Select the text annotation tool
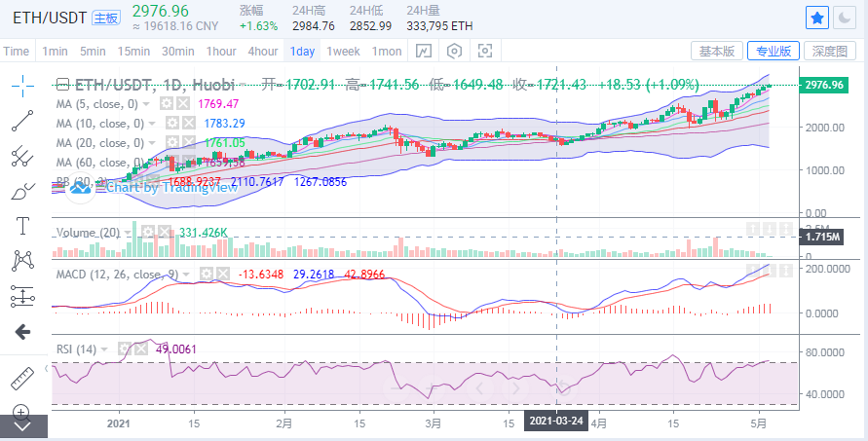The height and width of the screenshot is (441, 868). coord(22,226)
